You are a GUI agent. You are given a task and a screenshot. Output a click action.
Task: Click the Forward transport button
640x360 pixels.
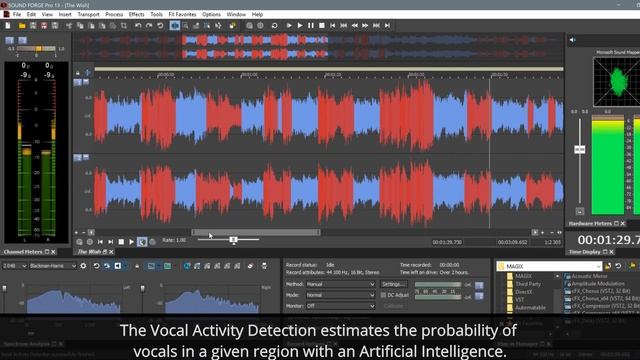365,25
